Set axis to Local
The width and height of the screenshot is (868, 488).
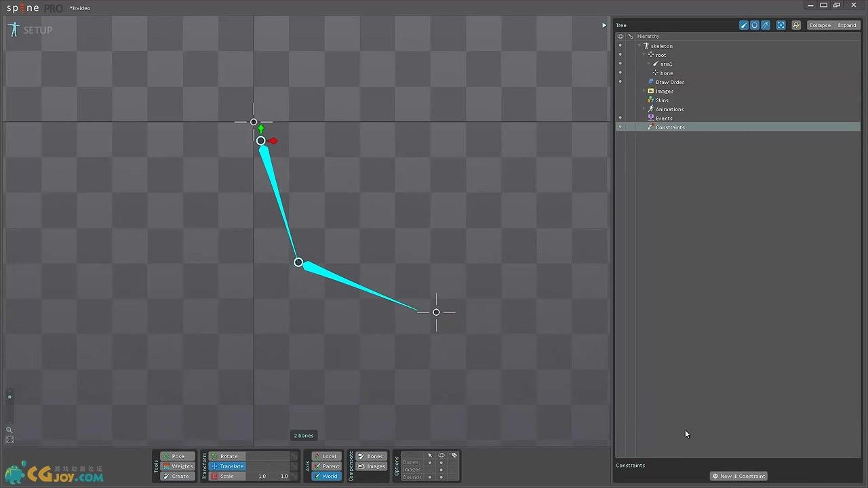pos(326,456)
